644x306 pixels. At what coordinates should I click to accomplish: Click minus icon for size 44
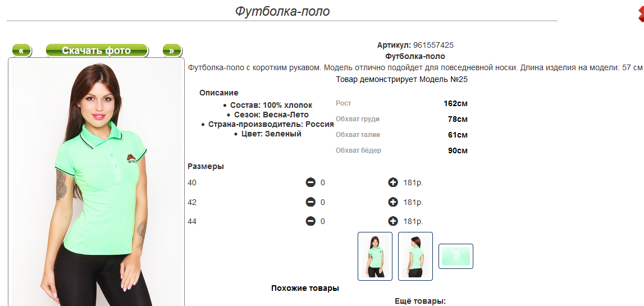pos(310,221)
